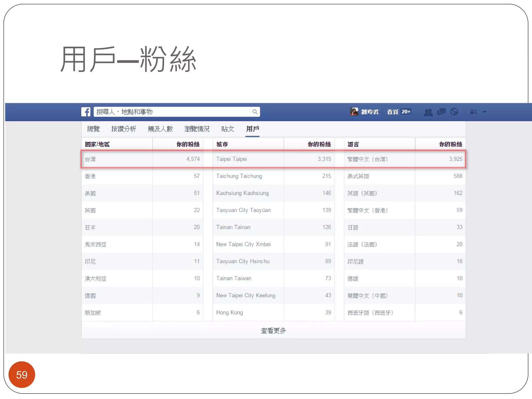Open the 觸及人數 tab

160,129
